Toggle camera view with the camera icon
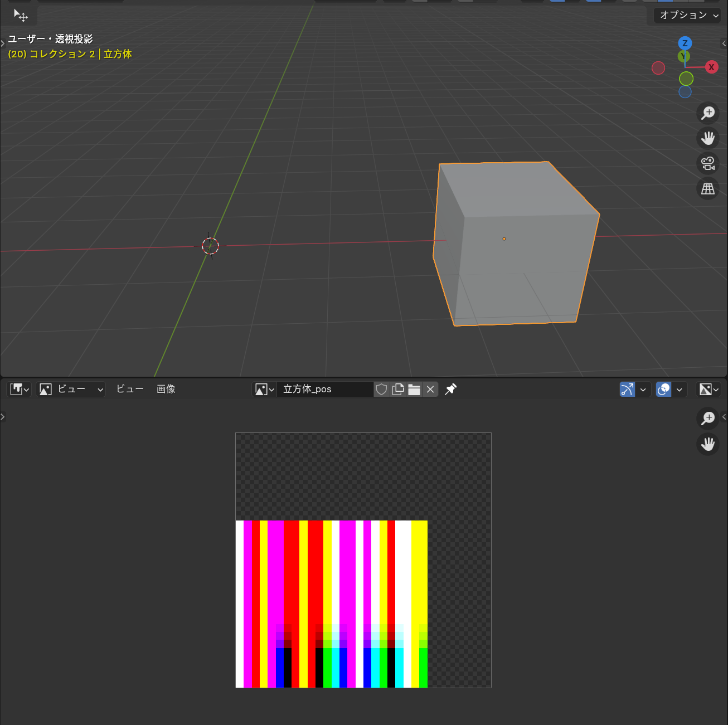This screenshot has height=725, width=728. tap(708, 164)
